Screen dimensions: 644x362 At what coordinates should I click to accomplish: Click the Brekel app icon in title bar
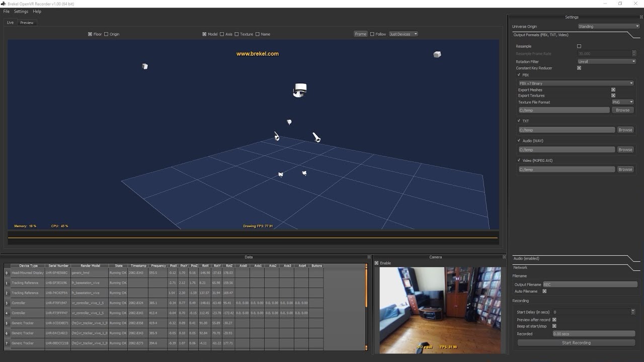[x=4, y=4]
